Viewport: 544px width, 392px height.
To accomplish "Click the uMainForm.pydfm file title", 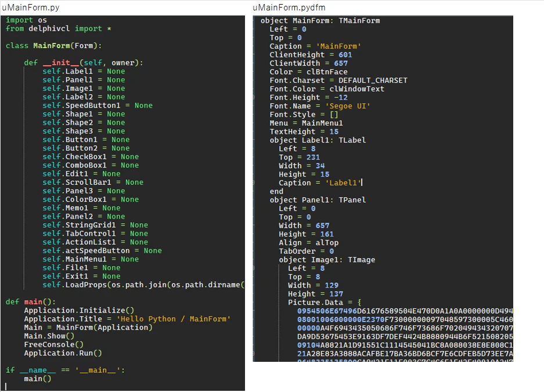I will 289,8.
